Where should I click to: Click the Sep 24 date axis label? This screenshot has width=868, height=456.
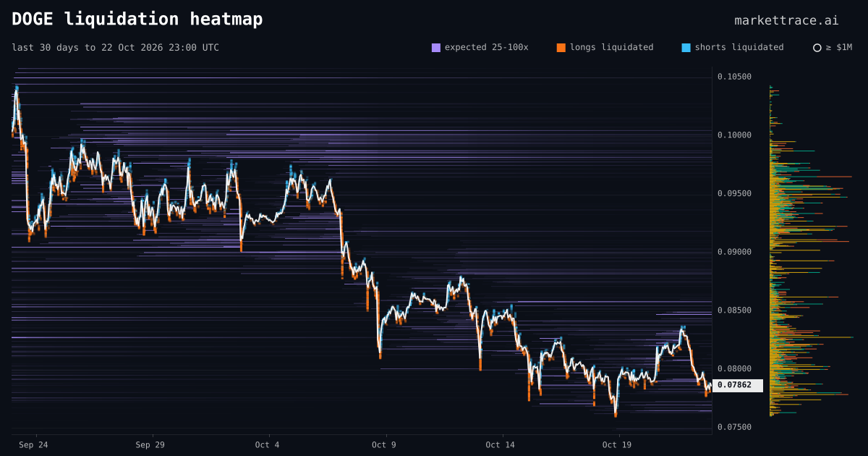(x=33, y=444)
